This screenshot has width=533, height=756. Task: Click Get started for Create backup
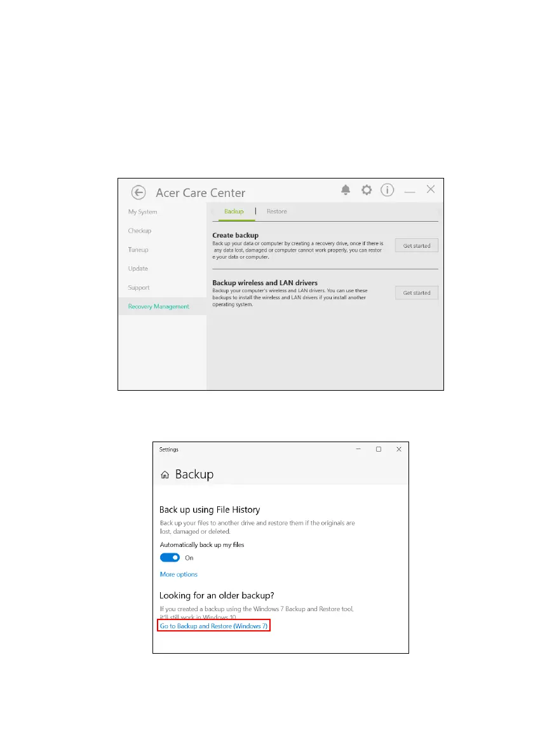[417, 246]
